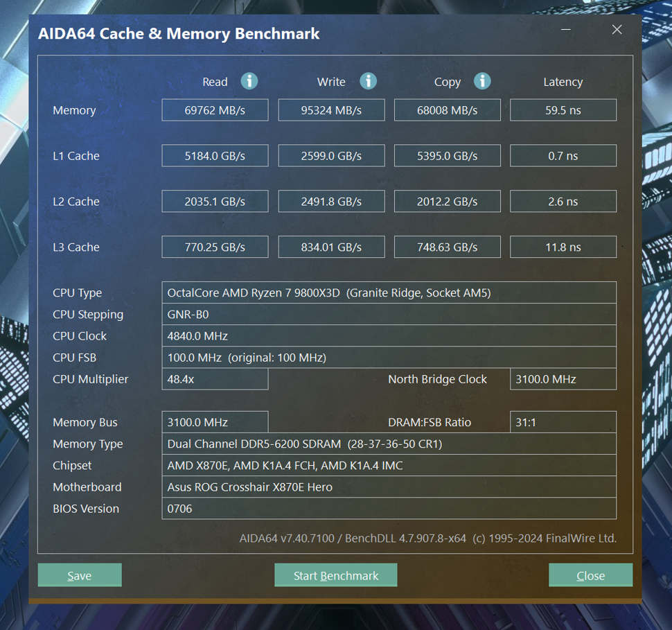Screen dimensions: 672x630
Task: Click the L1 Cache row label
Action: coord(76,156)
